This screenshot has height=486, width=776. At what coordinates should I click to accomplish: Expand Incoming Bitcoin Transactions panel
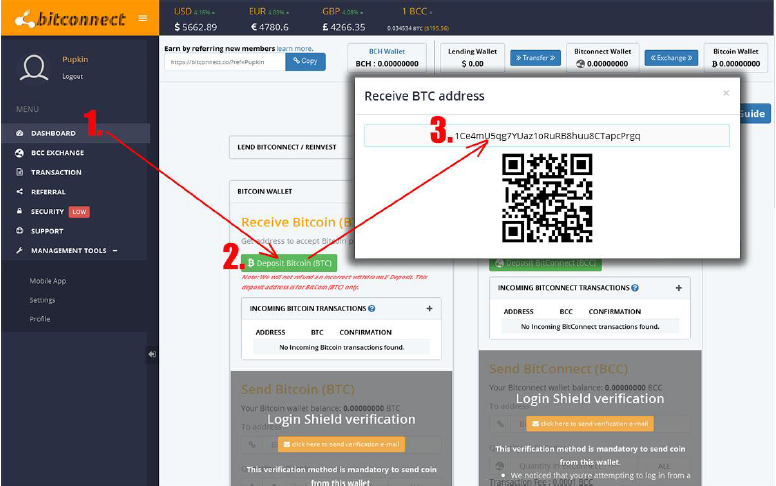pyautogui.click(x=430, y=308)
